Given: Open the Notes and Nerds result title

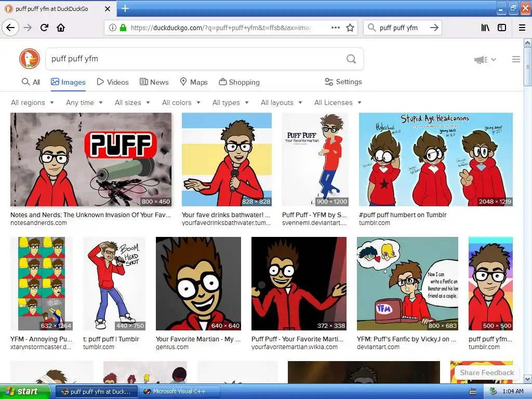Looking at the screenshot, I should click(90, 215).
